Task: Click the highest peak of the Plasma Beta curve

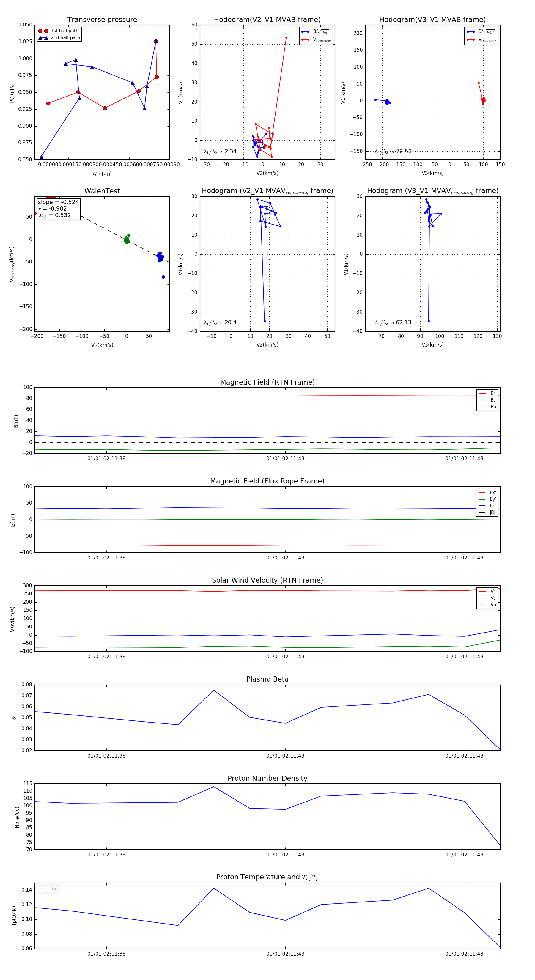Action: click(x=214, y=690)
